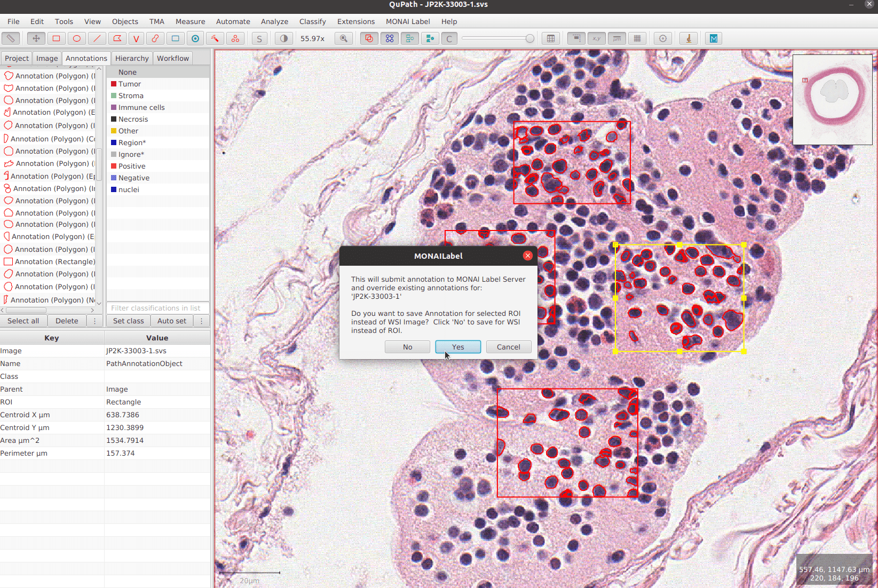Toggle the analysis pane icon
The width and height of the screenshot is (878, 588).
pos(11,38)
